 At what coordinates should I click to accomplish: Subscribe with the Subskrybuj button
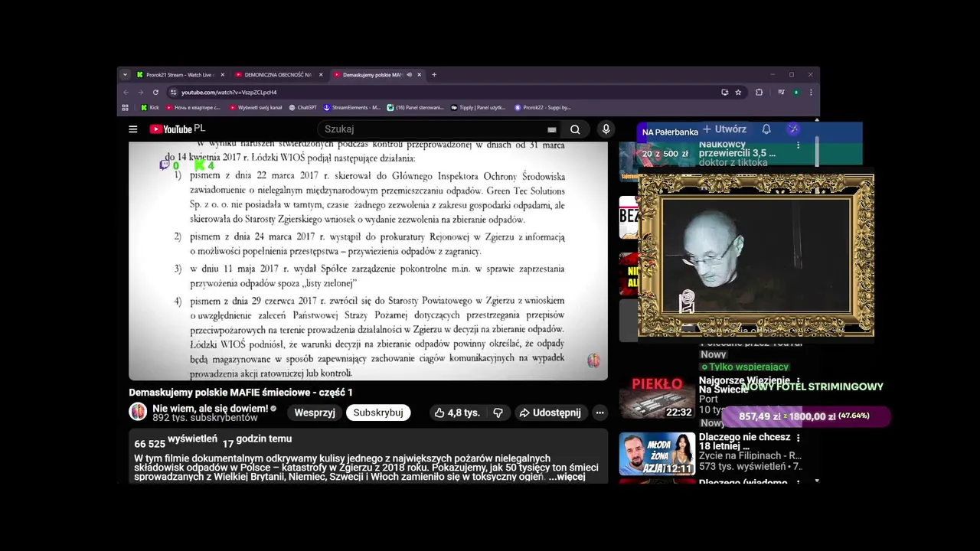pos(378,412)
